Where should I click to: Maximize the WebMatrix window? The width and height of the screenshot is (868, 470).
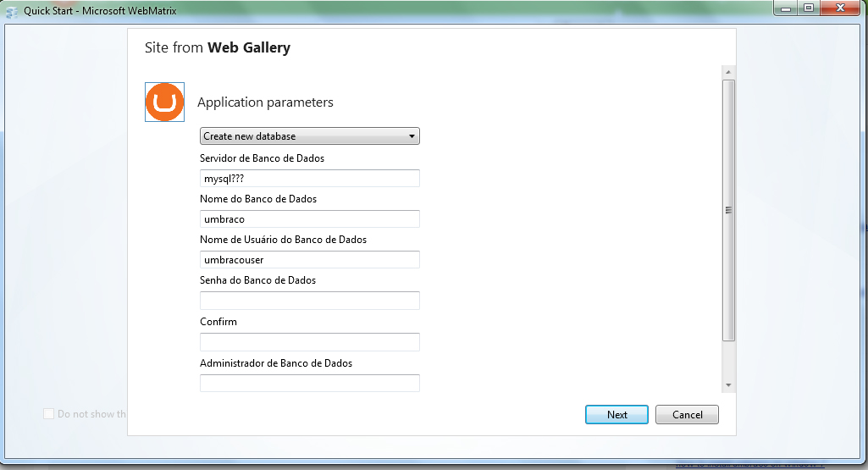coord(809,8)
